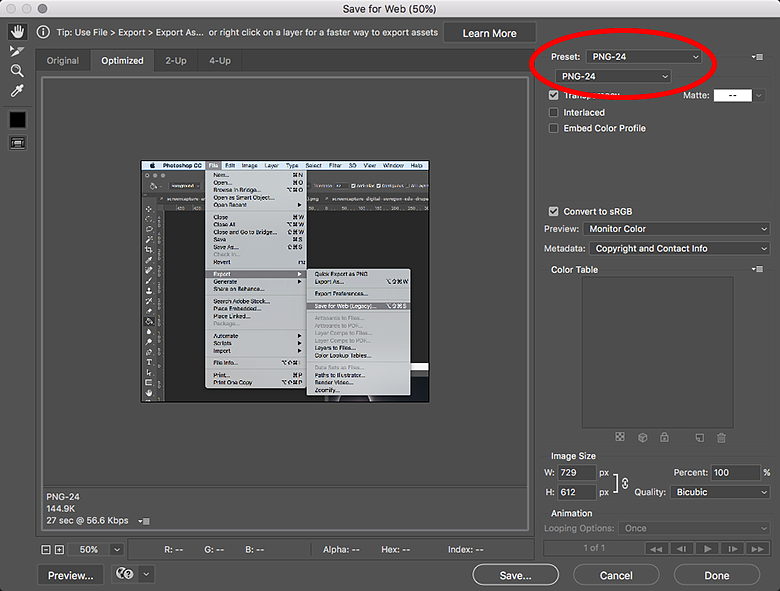The image size is (780, 591).
Task: Toggle the Transparency checkbox
Action: pos(553,95)
